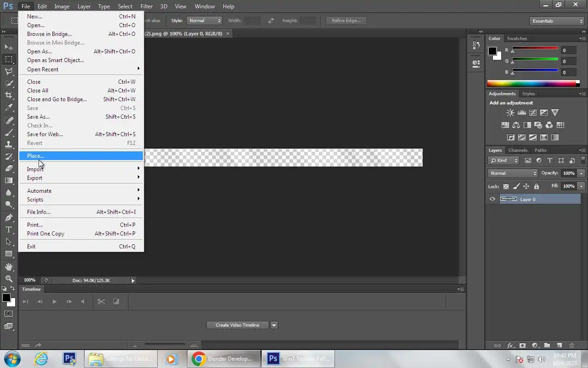Viewport: 588px width, 368px height.
Task: Select the Blur tool
Action: [x=9, y=192]
